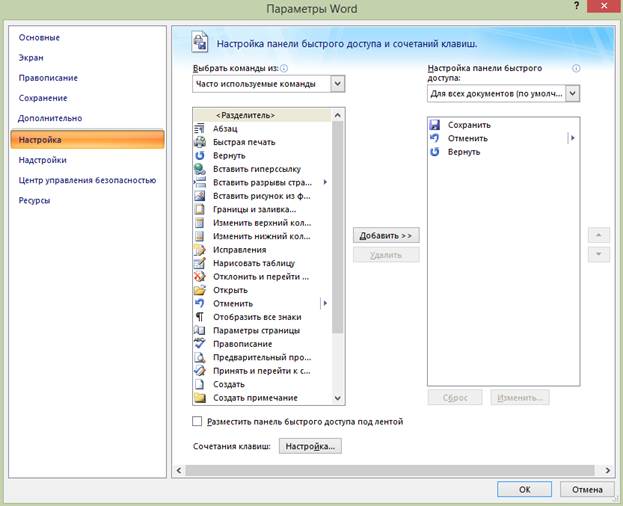The image size is (623, 506).
Task: Select the Абзац paragraph icon
Action: click(x=199, y=128)
